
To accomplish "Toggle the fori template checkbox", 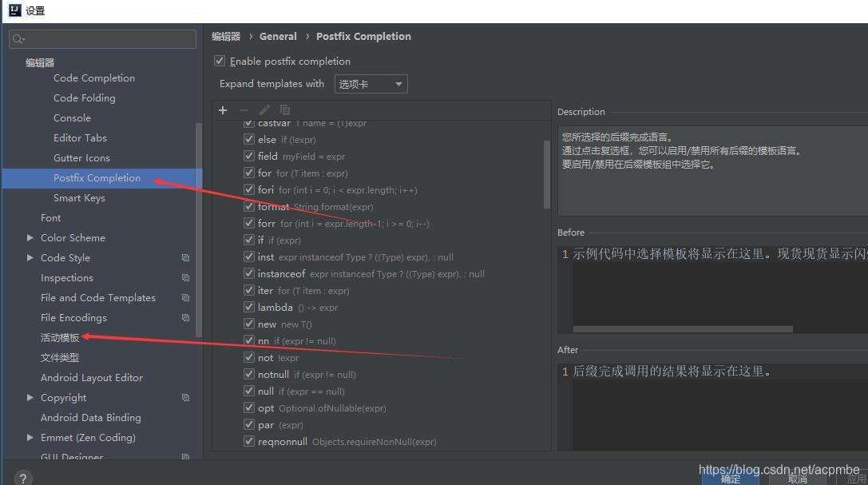I will point(249,190).
